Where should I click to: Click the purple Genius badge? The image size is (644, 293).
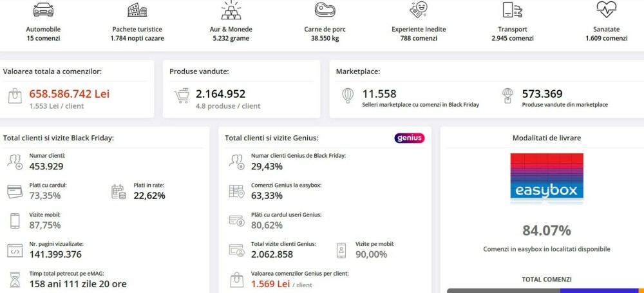point(409,138)
